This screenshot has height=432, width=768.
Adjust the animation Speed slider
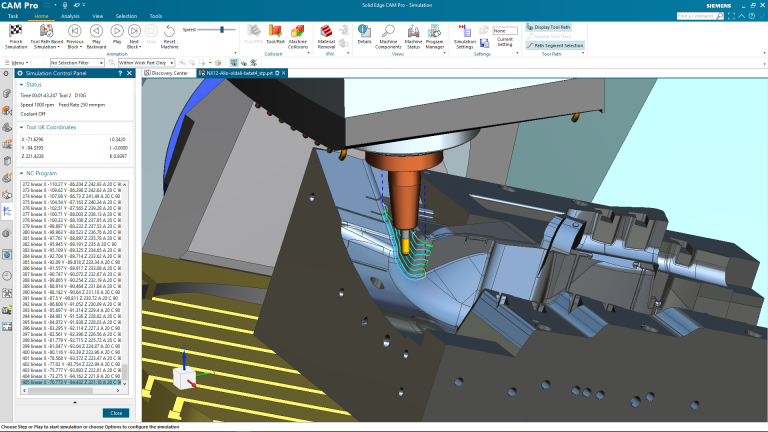click(222, 30)
